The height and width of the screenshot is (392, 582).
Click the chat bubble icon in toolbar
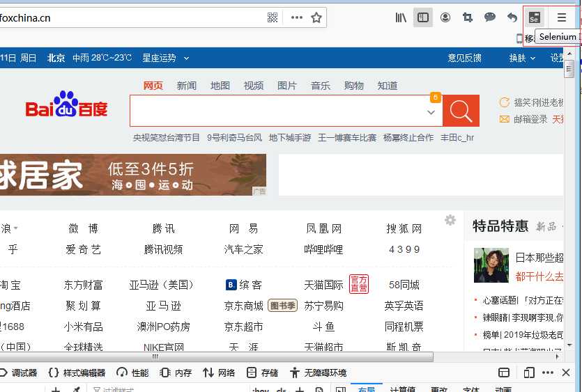tap(490, 17)
